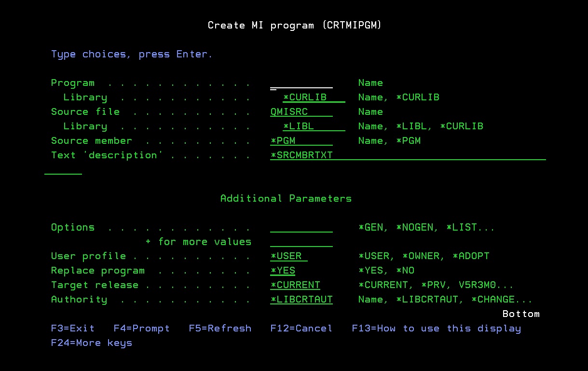Viewport: 588px width, 371px height.
Task: Select the Target release field *CURRENT
Action: (295, 285)
